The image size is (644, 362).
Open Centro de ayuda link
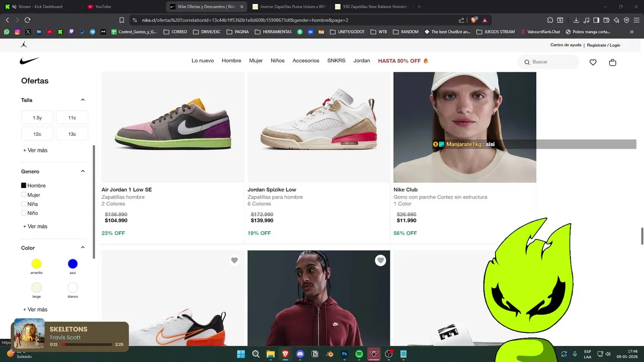566,45
